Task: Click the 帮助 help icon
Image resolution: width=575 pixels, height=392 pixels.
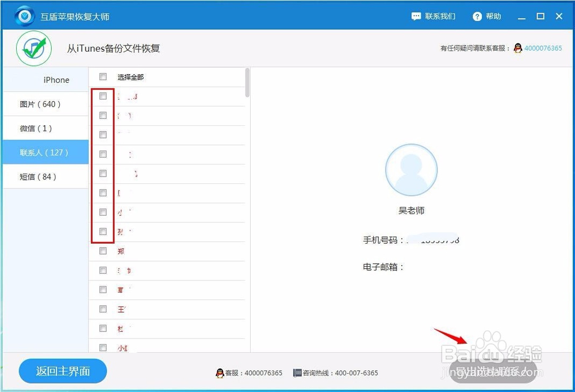Action: (x=475, y=16)
